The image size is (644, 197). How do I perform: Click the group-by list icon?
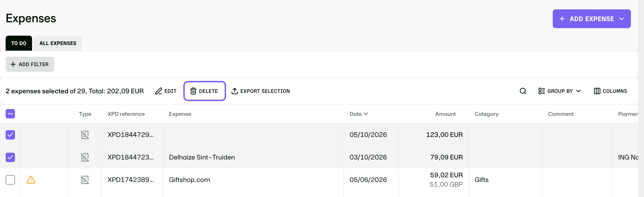542,91
